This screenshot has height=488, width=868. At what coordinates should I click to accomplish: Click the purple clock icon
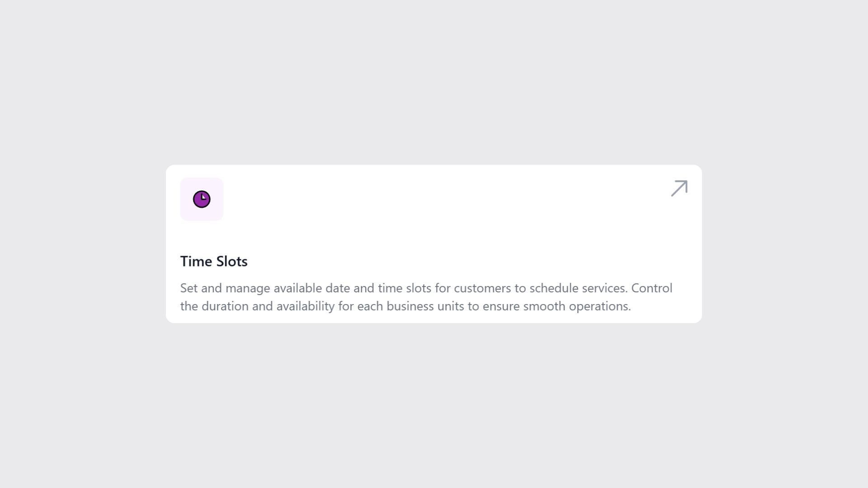pos(202,199)
